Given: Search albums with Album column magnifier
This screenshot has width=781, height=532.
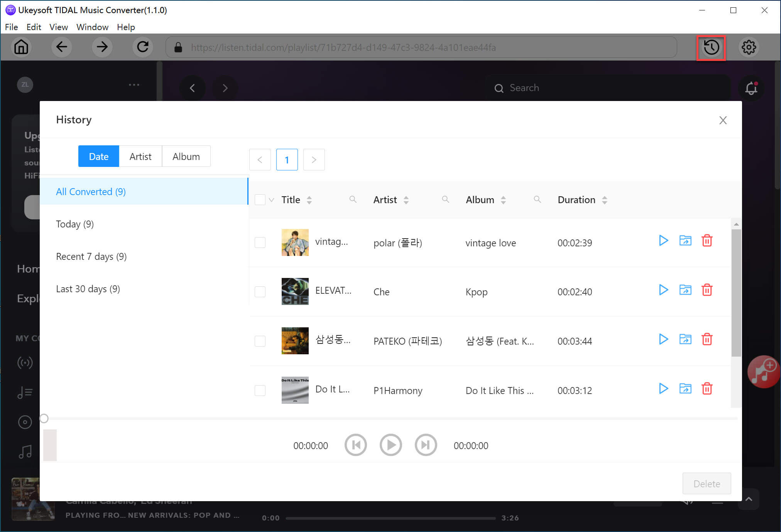Looking at the screenshot, I should click(x=537, y=199).
